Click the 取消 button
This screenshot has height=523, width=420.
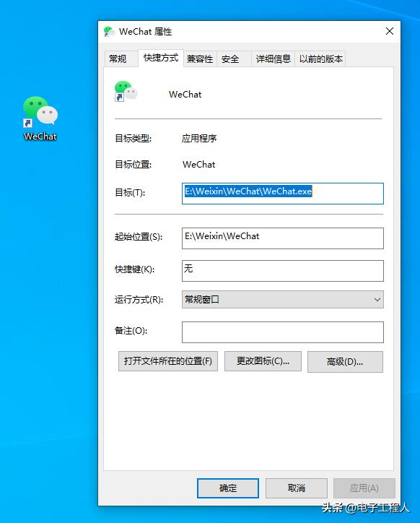(297, 488)
